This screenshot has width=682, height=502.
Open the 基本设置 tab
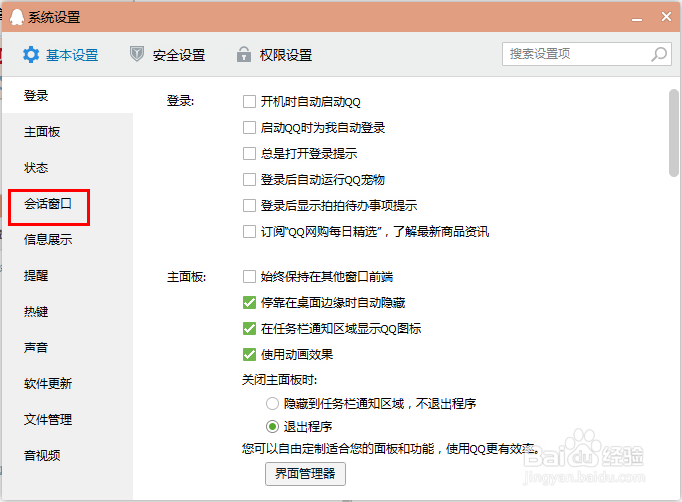pos(61,55)
